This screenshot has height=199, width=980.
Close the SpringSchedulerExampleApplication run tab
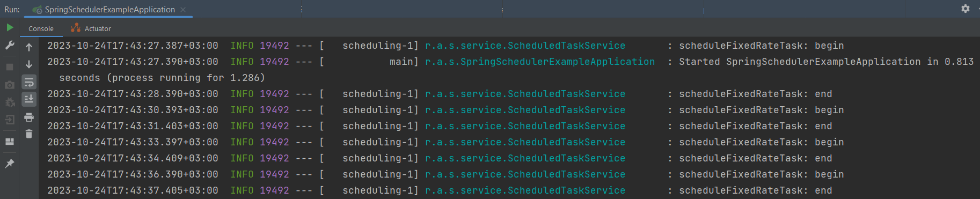coord(183,10)
